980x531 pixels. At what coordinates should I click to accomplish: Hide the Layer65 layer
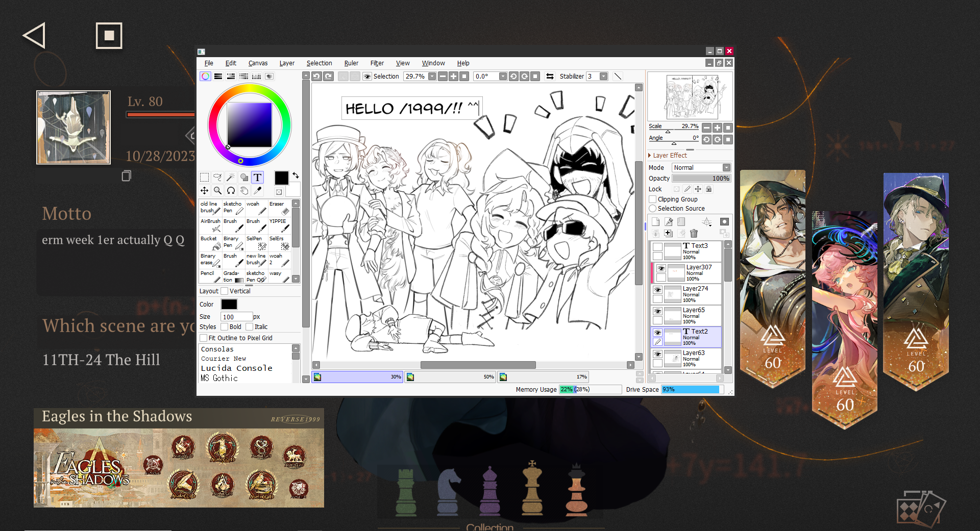(x=658, y=311)
